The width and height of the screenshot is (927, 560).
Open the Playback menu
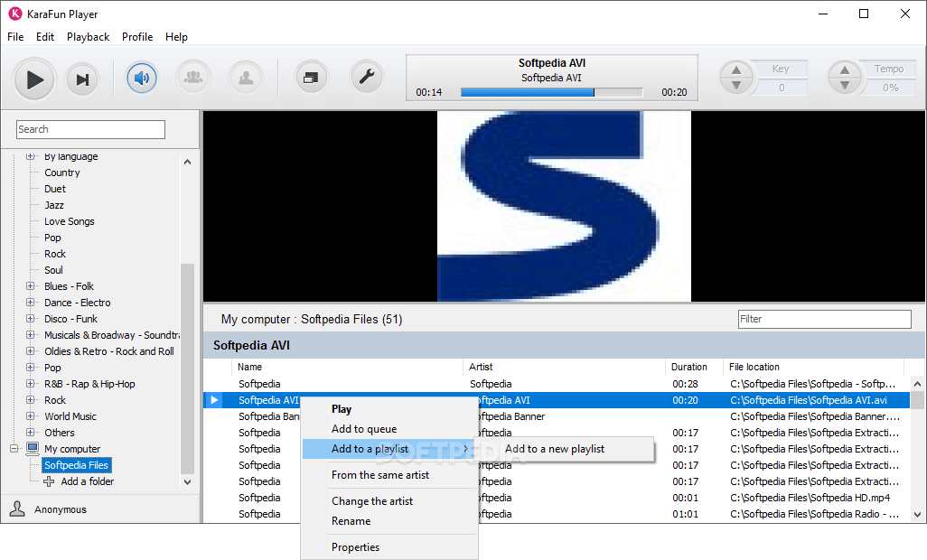[x=88, y=37]
